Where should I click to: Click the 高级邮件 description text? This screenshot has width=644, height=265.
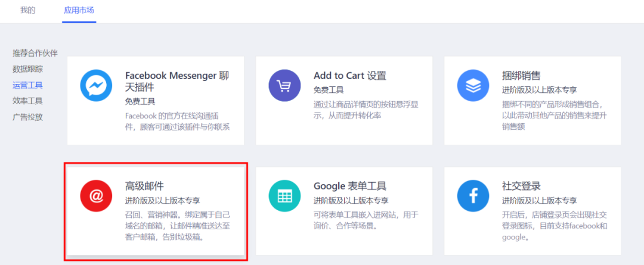coord(178,226)
